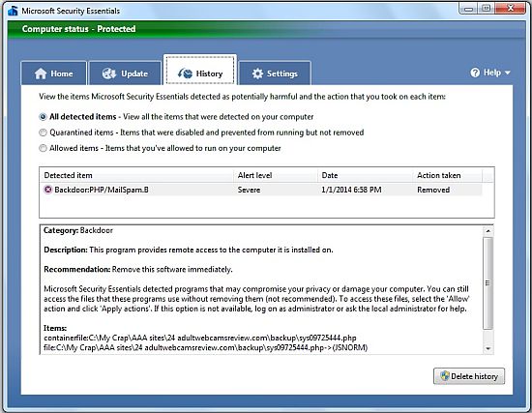Image resolution: width=532 pixels, height=413 pixels.
Task: Click the 1/1/2014 6:58 PM date cell
Action: point(351,190)
